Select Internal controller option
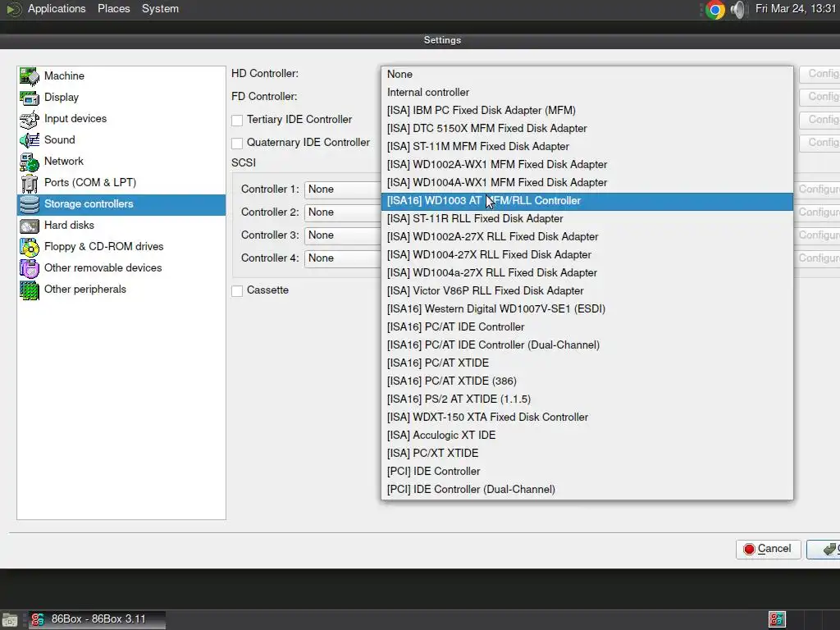This screenshot has width=840, height=630. [x=587, y=92]
